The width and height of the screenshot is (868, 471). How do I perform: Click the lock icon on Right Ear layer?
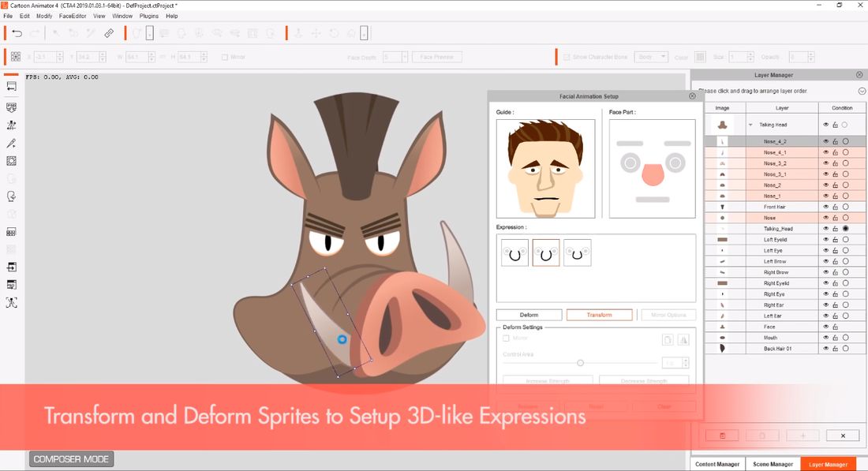coord(836,305)
